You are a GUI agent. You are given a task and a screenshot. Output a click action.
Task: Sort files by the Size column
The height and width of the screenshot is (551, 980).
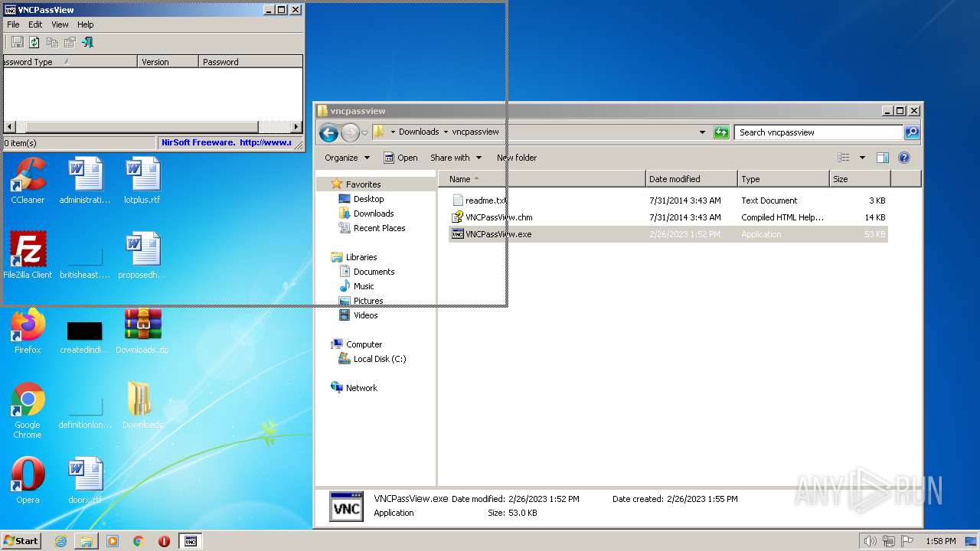860,179
